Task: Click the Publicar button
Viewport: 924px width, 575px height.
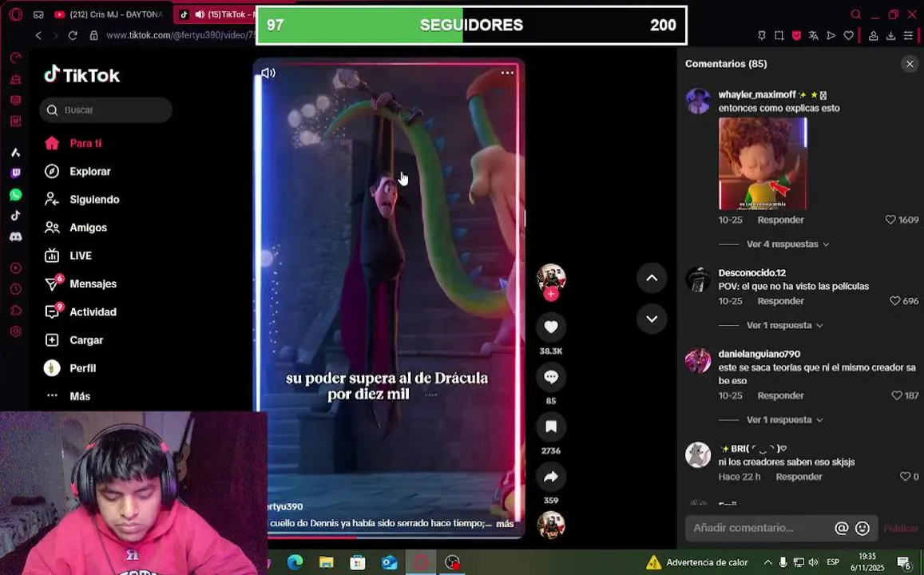Action: [x=900, y=529]
